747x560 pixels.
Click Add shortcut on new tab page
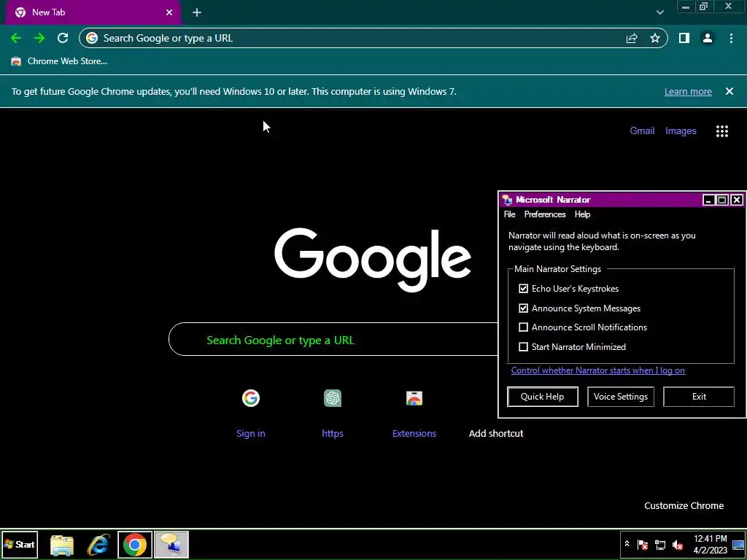click(496, 433)
